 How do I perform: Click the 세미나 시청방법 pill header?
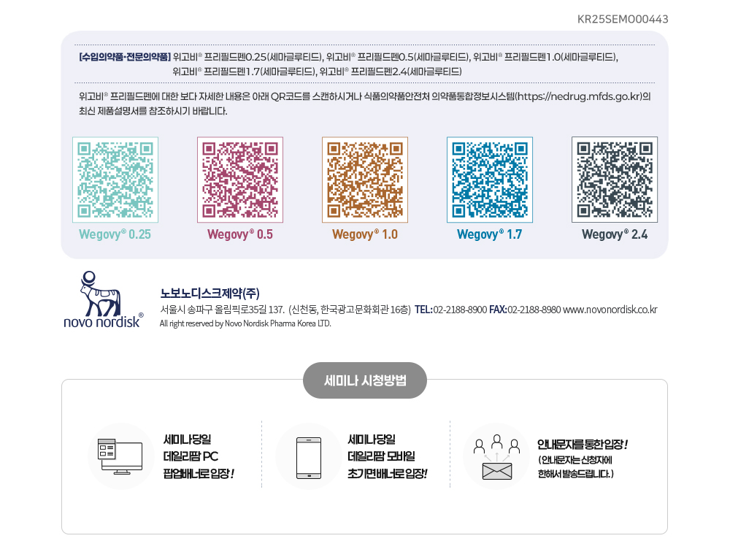click(365, 380)
